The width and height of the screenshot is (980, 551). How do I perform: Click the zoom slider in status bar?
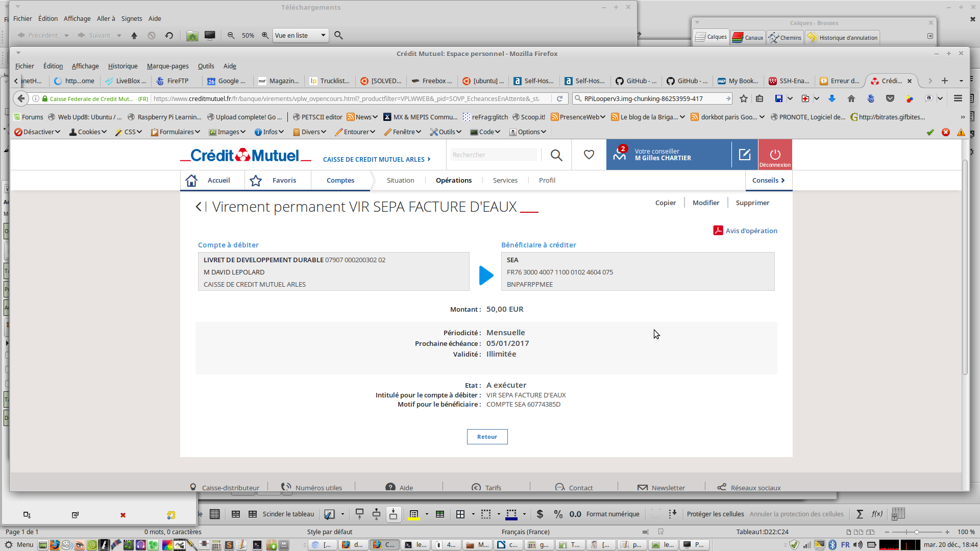point(917,532)
